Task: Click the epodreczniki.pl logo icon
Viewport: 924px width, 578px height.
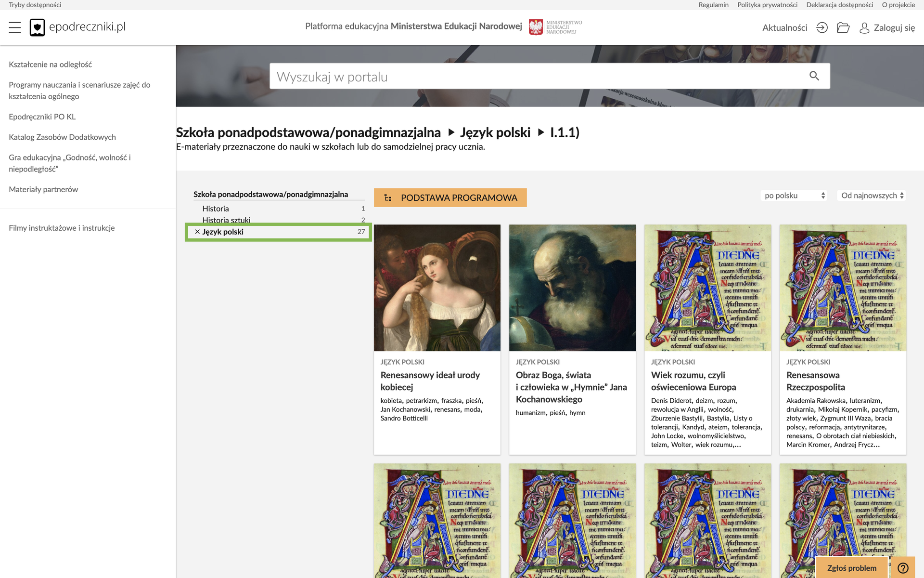Action: point(37,27)
